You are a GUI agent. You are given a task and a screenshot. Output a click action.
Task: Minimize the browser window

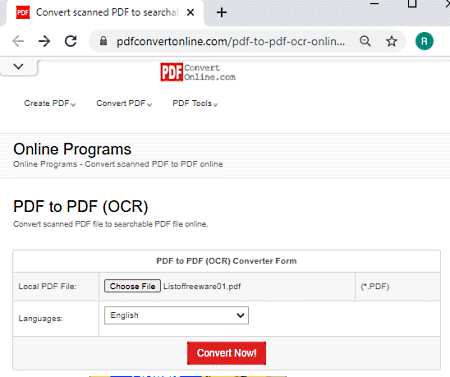tap(375, 3)
